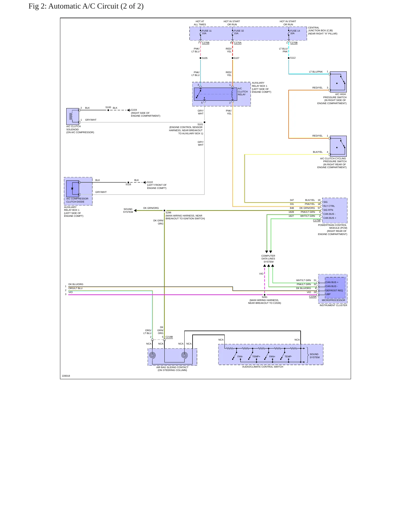Viewport: 411px width, 532px height.
Task: Click the 'INSTRUMENT CLUSTER' label
Action: pos(333,306)
